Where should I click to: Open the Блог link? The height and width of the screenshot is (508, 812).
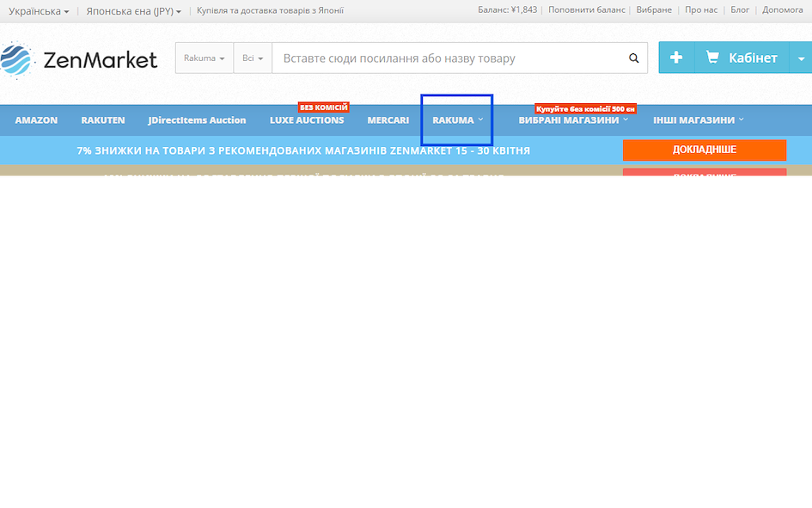(740, 9)
